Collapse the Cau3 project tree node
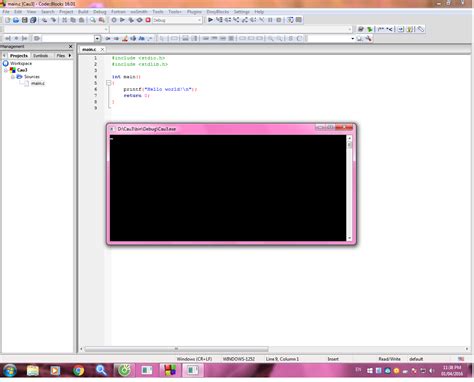This screenshot has width=474, height=382. coord(6,70)
